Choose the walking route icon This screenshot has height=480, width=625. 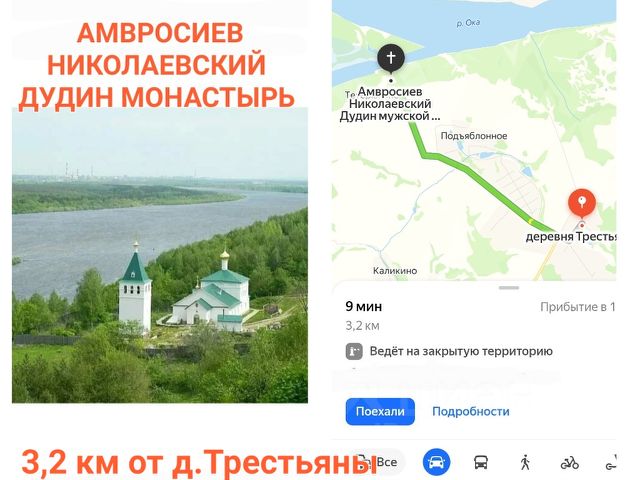click(x=525, y=462)
